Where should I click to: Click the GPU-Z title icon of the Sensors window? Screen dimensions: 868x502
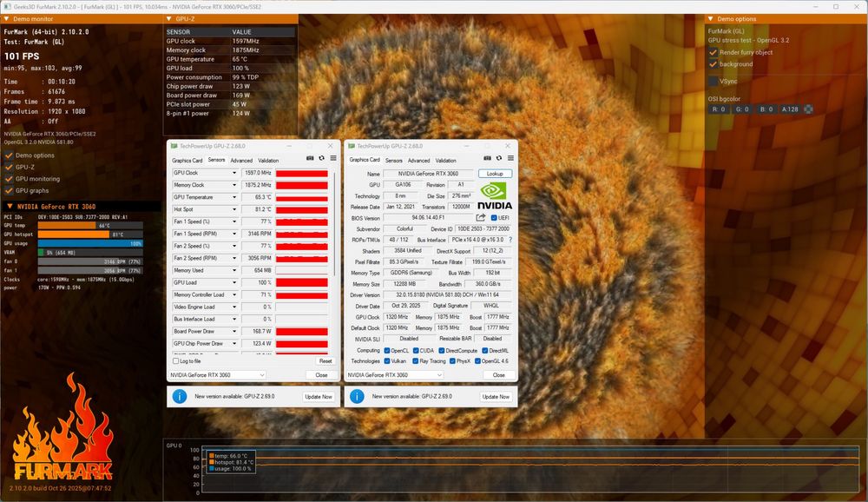(174, 146)
